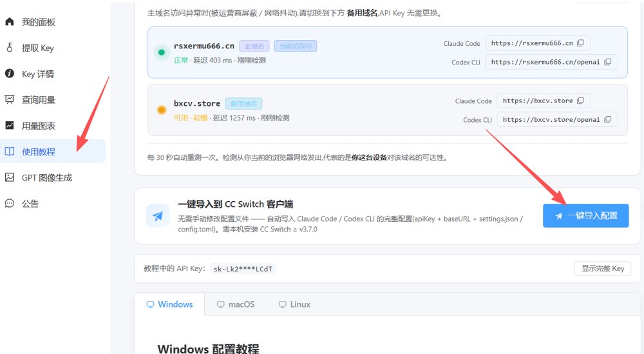The image size is (644, 354).
Task: Click the masked key sk-Lk2****LCdT
Action: [243, 269]
